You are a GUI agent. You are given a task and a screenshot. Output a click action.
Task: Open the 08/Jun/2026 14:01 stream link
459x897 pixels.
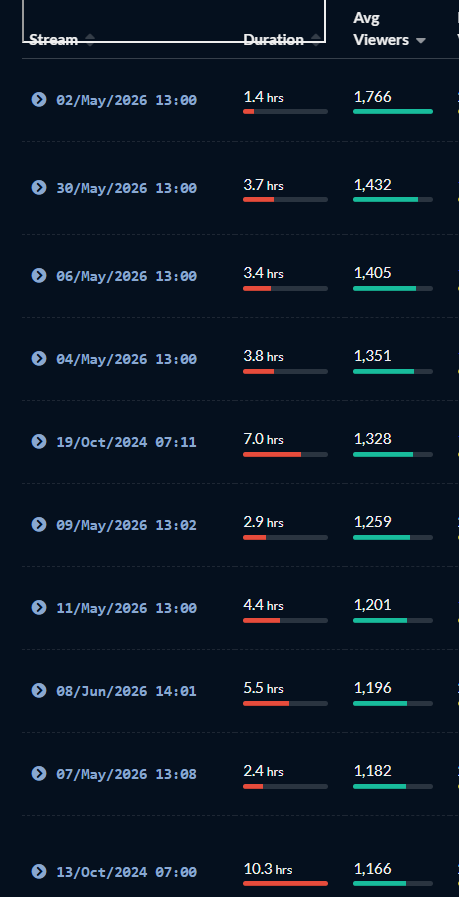tap(126, 691)
